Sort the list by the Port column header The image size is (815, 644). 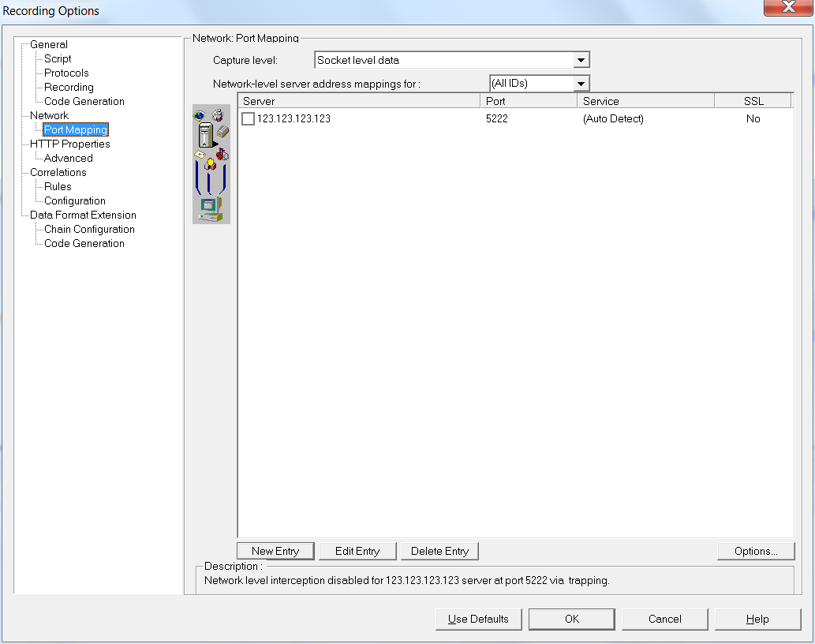[528, 101]
